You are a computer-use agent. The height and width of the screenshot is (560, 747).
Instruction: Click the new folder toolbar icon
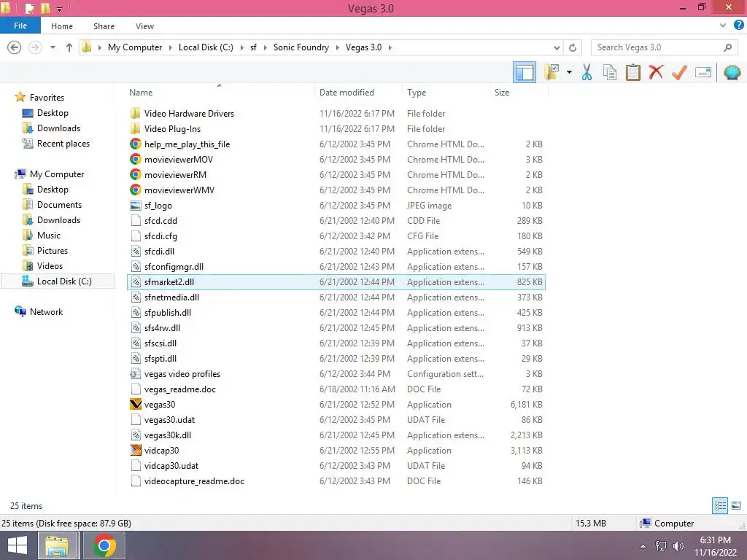pyautogui.click(x=552, y=72)
